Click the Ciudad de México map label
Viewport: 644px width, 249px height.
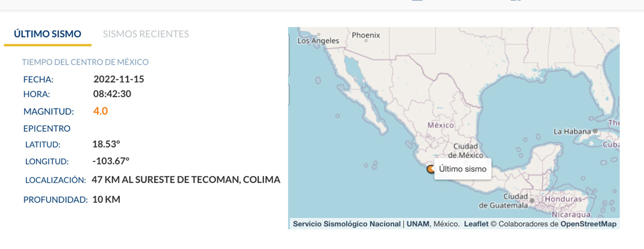(x=466, y=151)
